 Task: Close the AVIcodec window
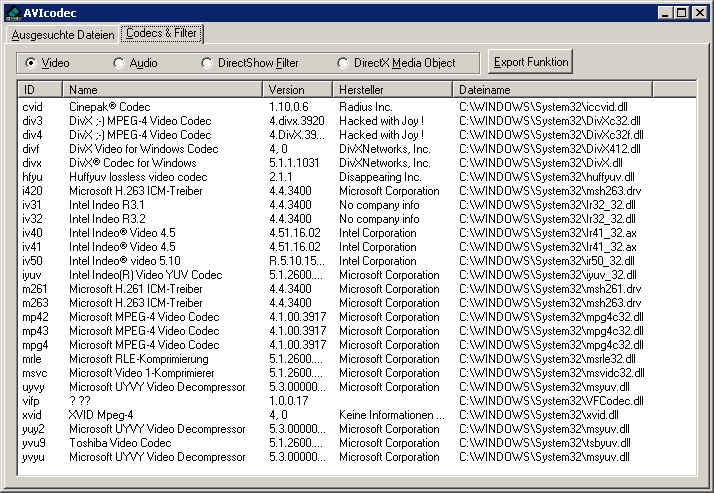(699, 13)
